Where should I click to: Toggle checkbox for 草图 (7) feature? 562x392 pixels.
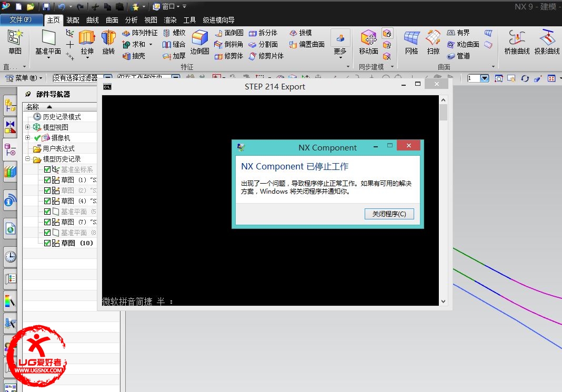click(x=47, y=222)
